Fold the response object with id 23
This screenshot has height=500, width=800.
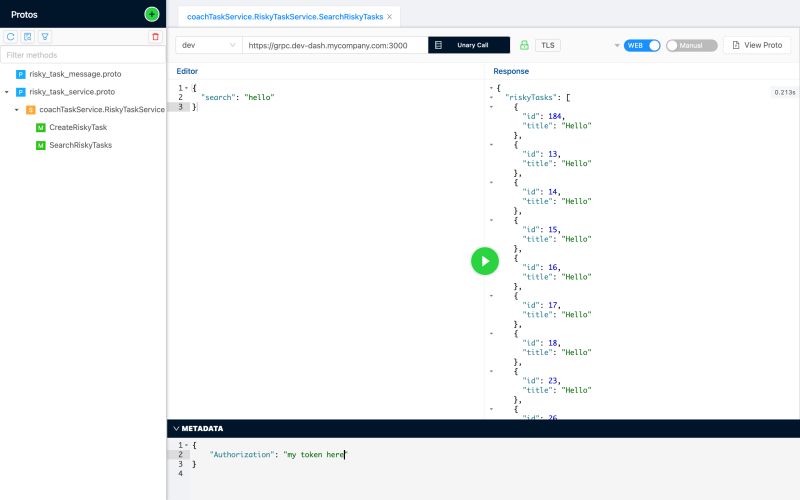[491, 371]
